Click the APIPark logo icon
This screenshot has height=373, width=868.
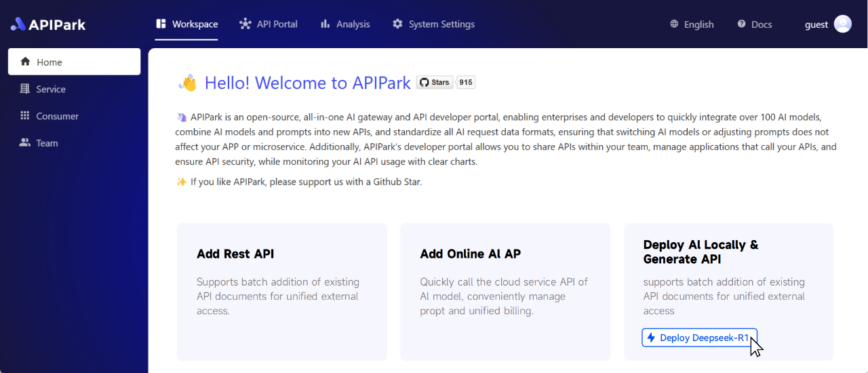click(18, 24)
